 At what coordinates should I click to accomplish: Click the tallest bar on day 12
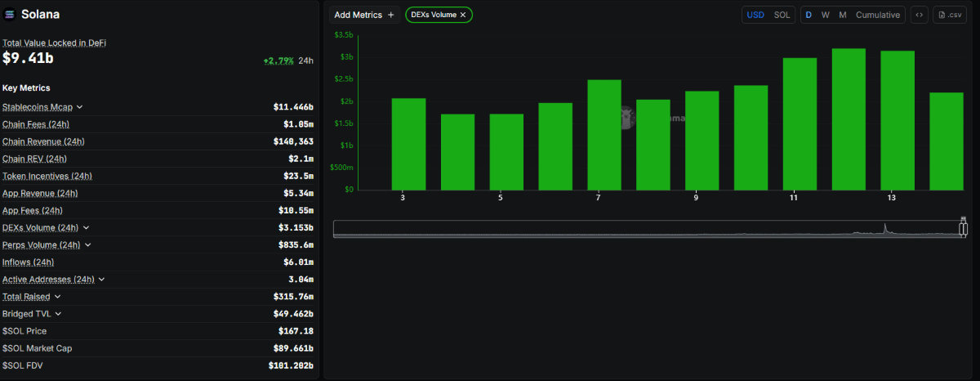coord(849,119)
